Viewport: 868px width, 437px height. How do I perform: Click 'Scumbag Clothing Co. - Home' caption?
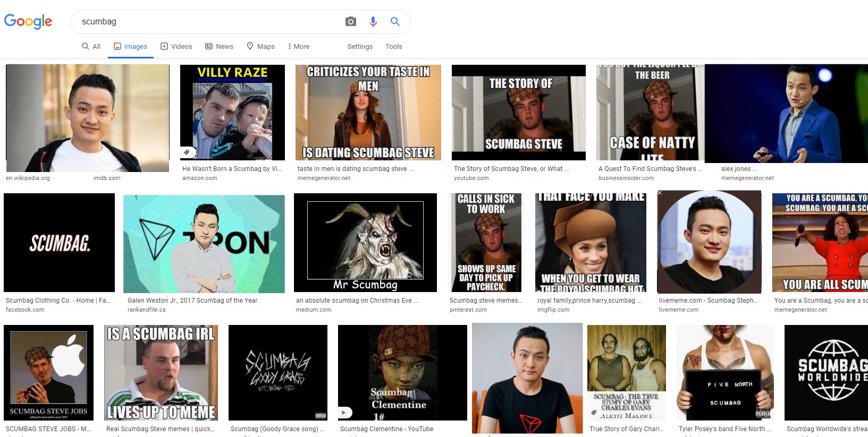pos(58,301)
